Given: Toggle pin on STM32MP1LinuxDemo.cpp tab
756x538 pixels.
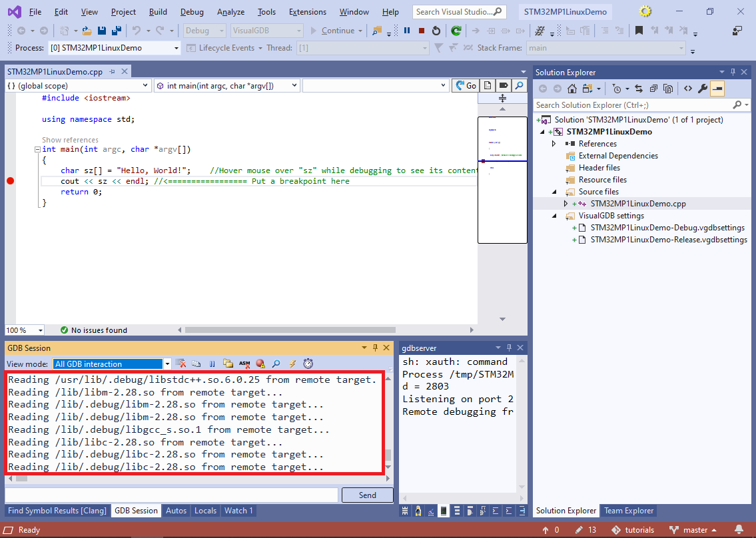Looking at the screenshot, I should 113,71.
